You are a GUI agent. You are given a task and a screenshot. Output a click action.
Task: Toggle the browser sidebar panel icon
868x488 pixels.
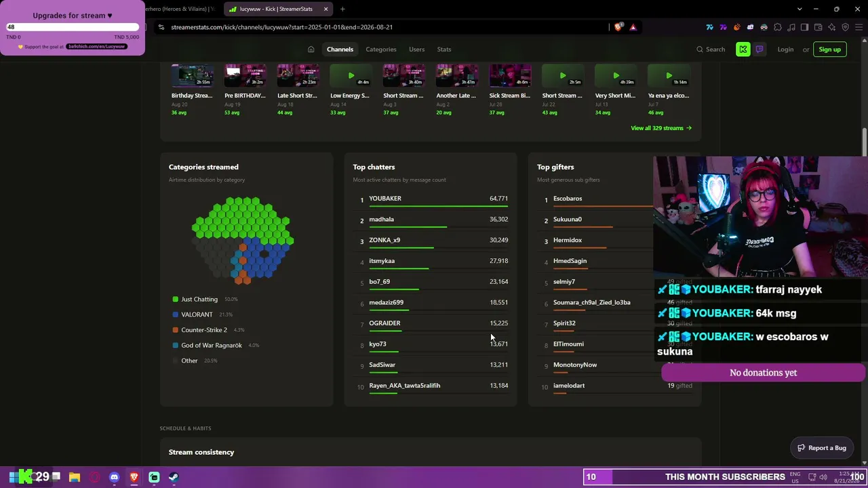tap(805, 27)
